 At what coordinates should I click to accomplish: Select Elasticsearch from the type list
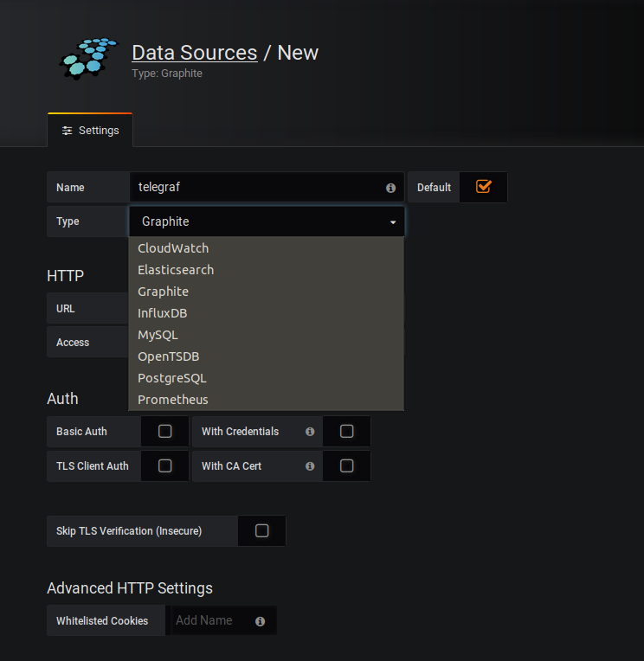266,270
